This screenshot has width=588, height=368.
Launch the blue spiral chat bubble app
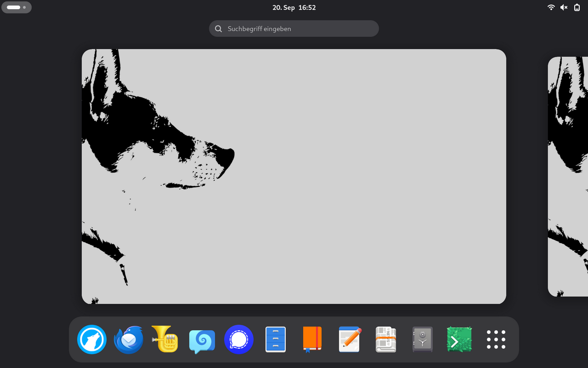coord(202,340)
